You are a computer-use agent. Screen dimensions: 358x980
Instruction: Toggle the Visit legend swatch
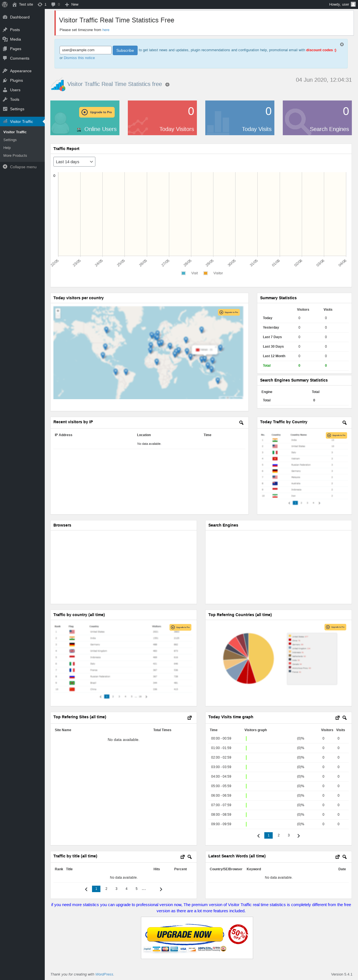pos(183,273)
